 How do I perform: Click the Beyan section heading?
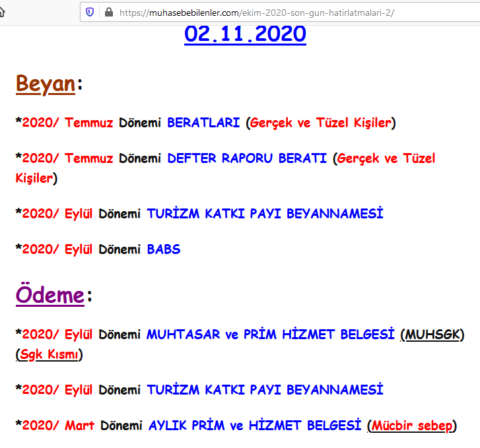click(x=46, y=84)
